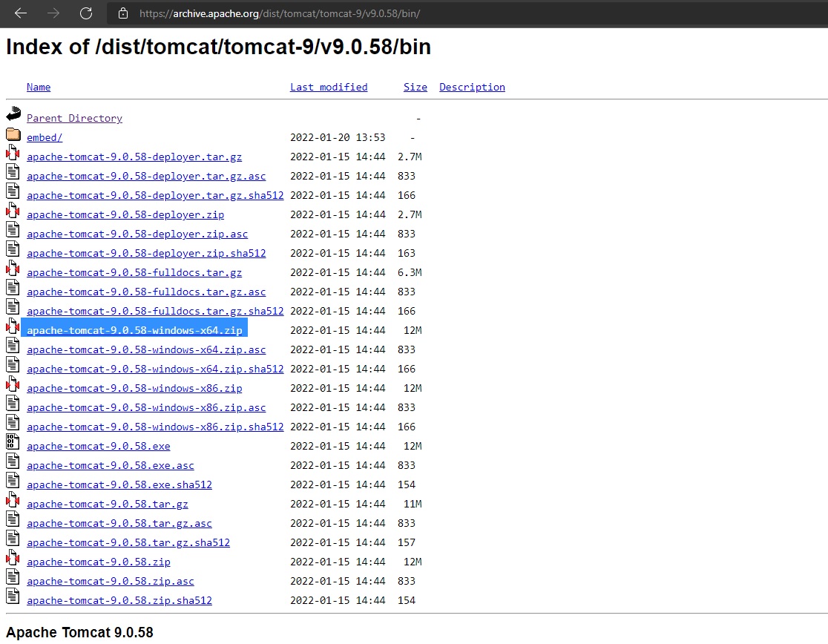Viewport: 828px width, 644px height.
Task: Open apache-tomcat-9.0.58-deployer.zip.sha512 checksum link
Action: pyautogui.click(x=146, y=254)
